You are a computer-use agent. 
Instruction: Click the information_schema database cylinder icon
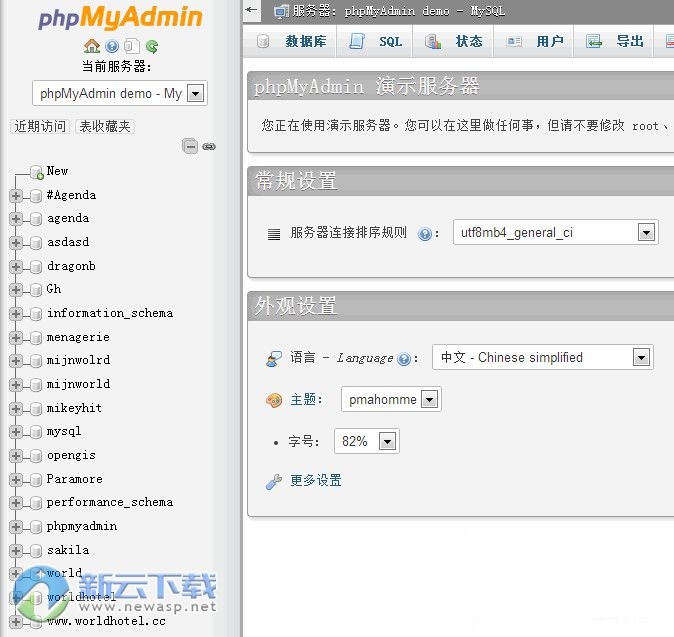tap(37, 313)
